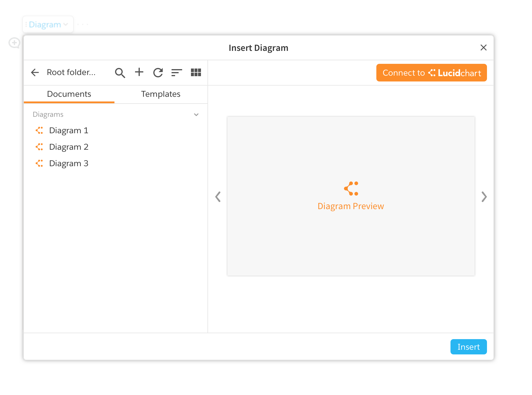The width and height of the screenshot is (532, 395).
Task: Click the Lucidchart icon next to Diagram 1
Action: tap(39, 130)
